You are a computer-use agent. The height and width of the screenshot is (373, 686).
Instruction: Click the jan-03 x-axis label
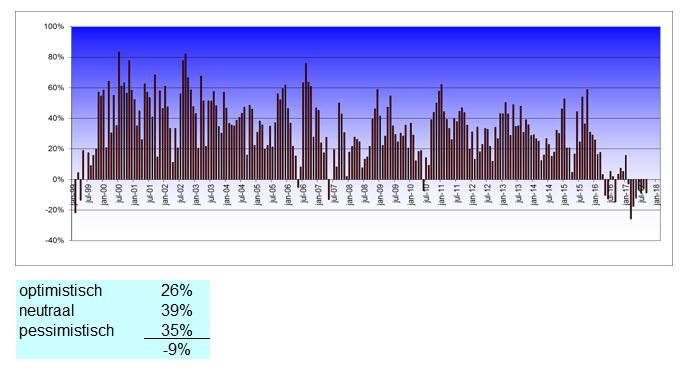[196, 195]
